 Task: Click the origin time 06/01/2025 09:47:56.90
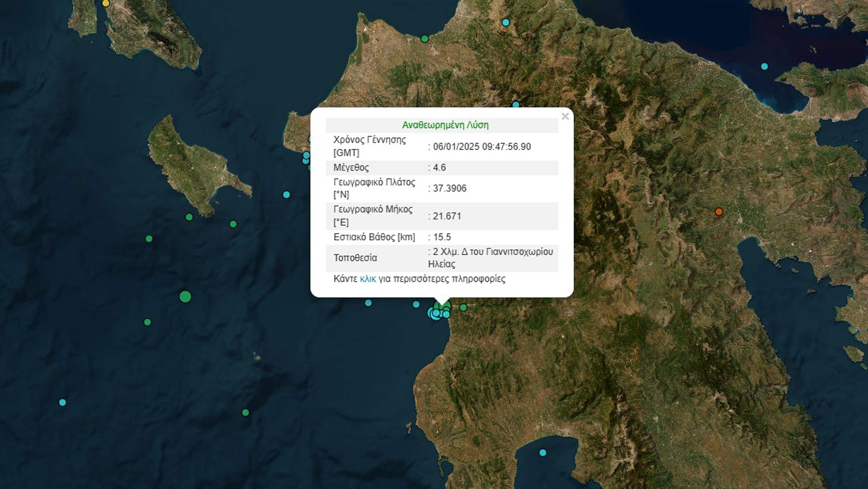[481, 147]
